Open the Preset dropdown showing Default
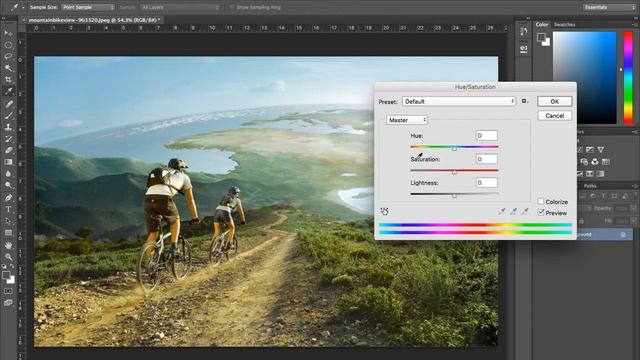 (x=459, y=101)
